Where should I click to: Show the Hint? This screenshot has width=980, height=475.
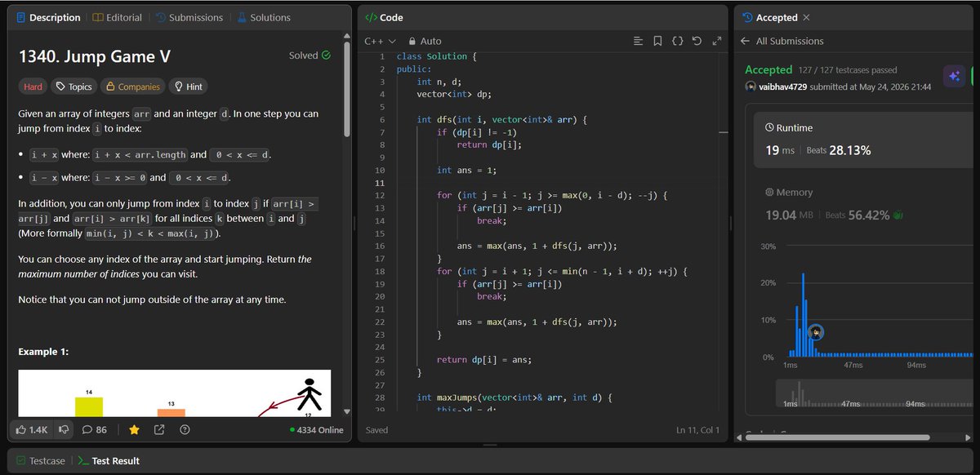tap(188, 87)
